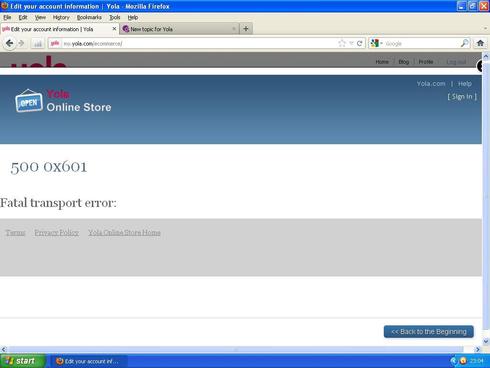Click the vertical scrollbar down arrow
This screenshot has width=490, height=368.
(486, 341)
